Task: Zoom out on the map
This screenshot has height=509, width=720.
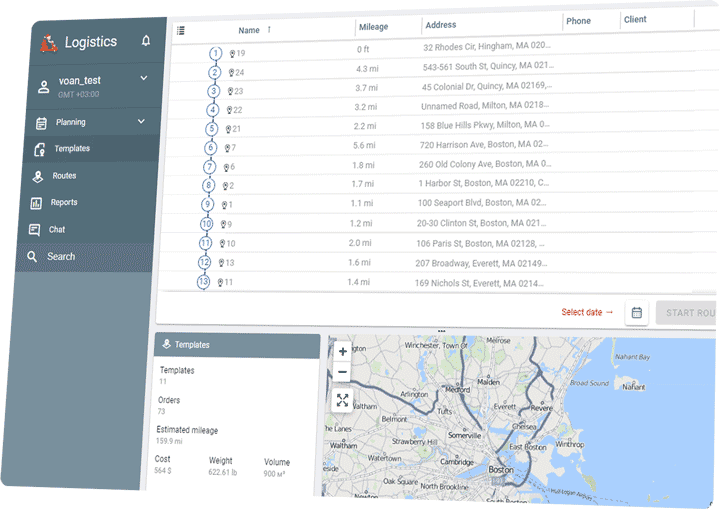Action: pyautogui.click(x=343, y=373)
